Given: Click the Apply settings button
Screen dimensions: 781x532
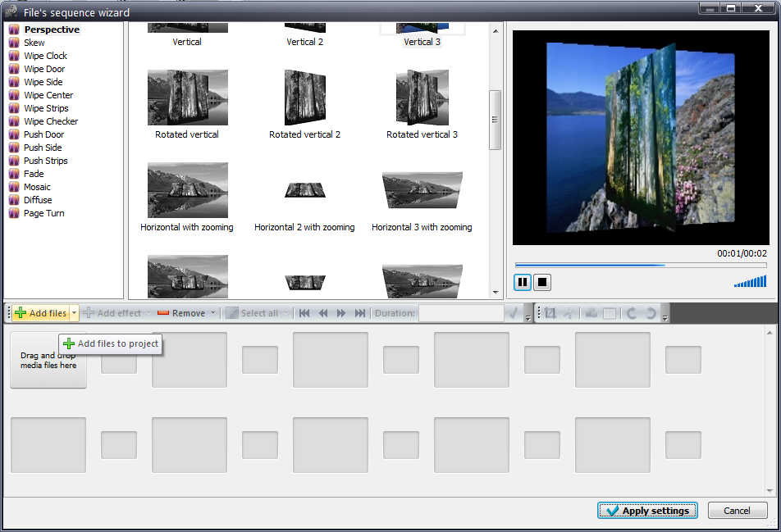Looking at the screenshot, I should point(647,511).
